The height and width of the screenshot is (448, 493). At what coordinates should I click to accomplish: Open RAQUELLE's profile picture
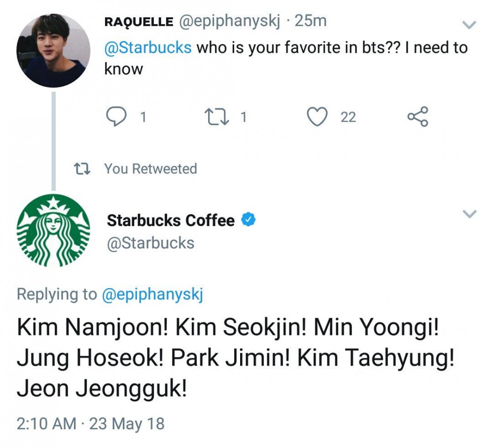53,51
